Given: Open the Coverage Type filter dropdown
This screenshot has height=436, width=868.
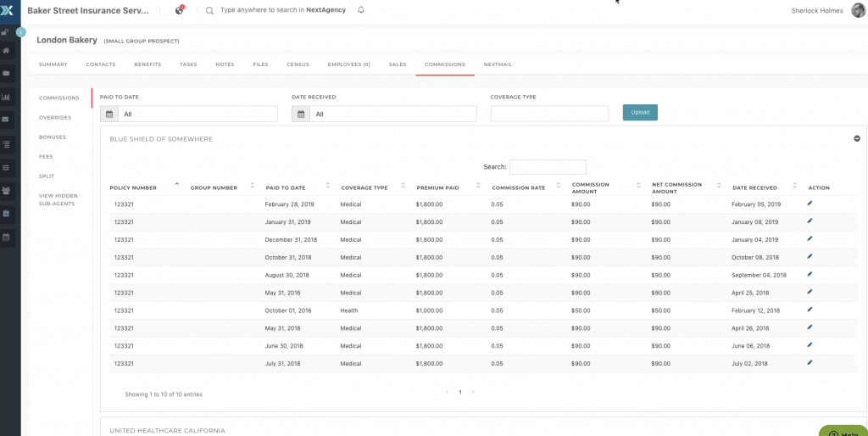Looking at the screenshot, I should click(549, 114).
